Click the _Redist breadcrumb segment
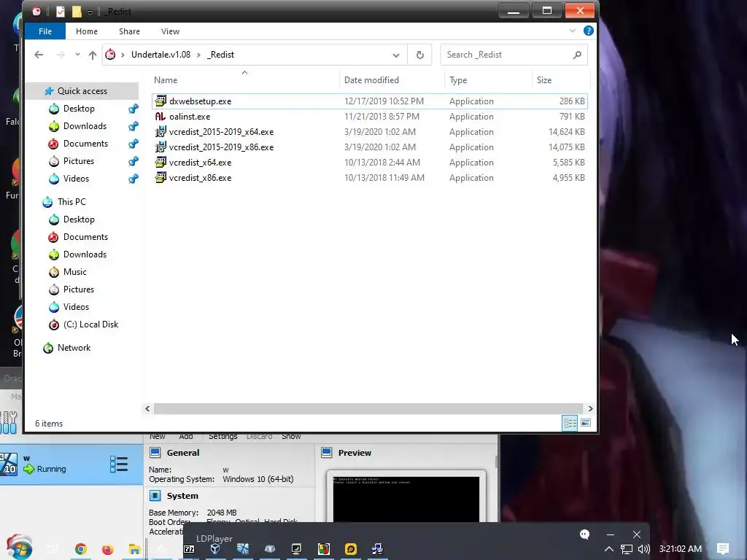 click(220, 55)
